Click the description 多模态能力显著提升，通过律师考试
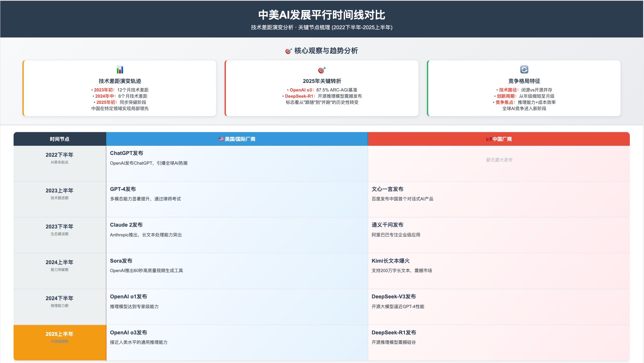644x363 pixels. coord(146,199)
